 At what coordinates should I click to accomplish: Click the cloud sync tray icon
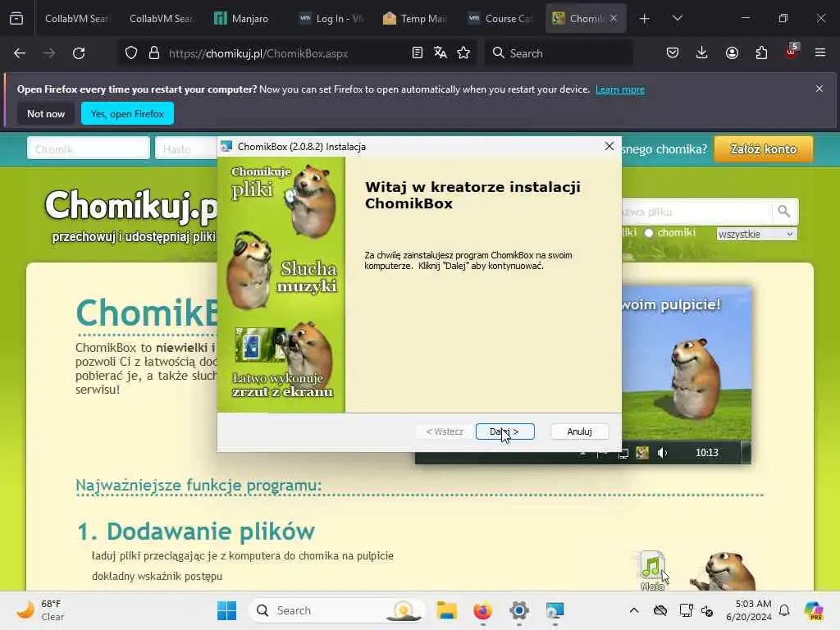[x=660, y=610]
